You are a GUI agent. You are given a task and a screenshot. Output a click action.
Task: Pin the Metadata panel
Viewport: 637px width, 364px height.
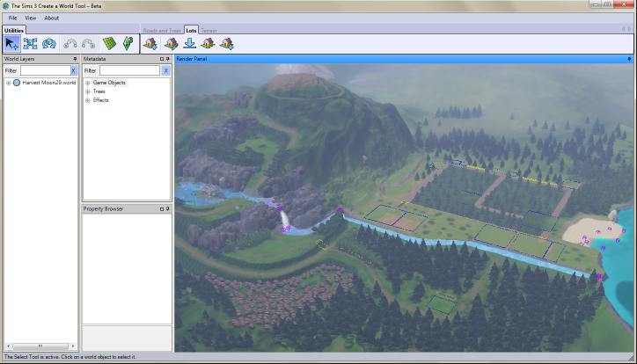pos(167,59)
